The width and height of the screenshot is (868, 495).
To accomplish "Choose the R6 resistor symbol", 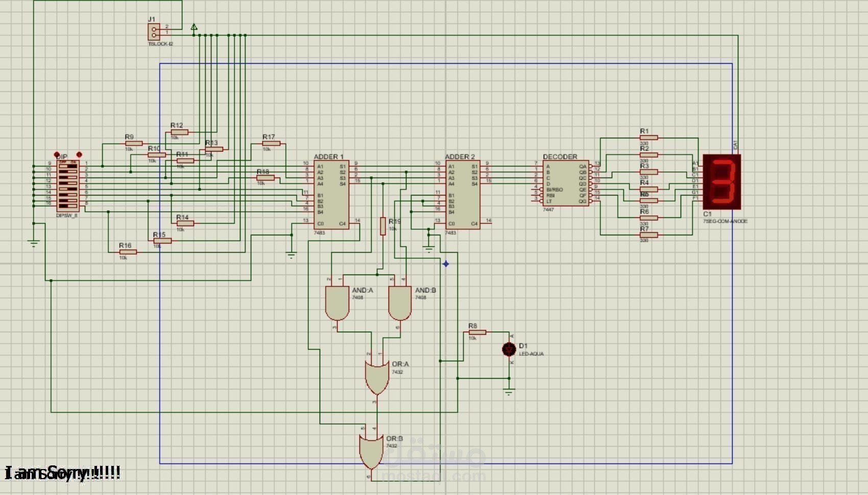I will pos(648,218).
